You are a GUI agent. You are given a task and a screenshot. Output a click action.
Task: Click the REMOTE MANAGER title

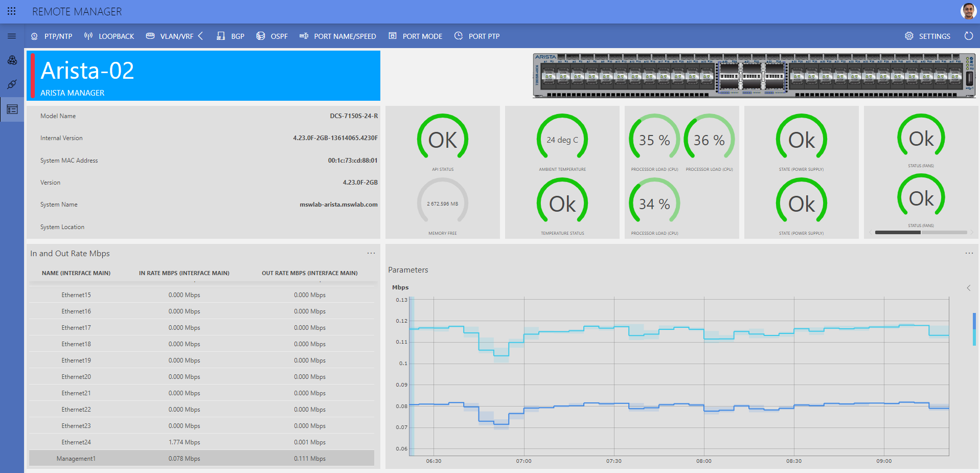point(77,11)
